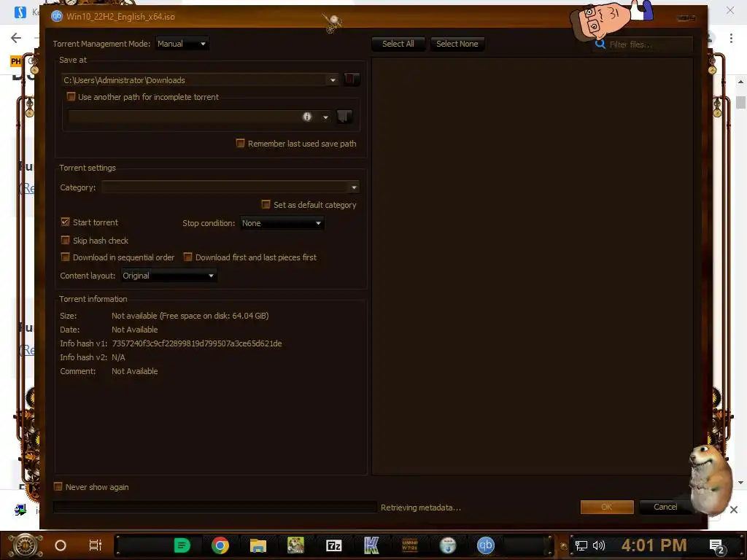Expand the Save at path dropdown
The image size is (747, 560).
point(333,80)
